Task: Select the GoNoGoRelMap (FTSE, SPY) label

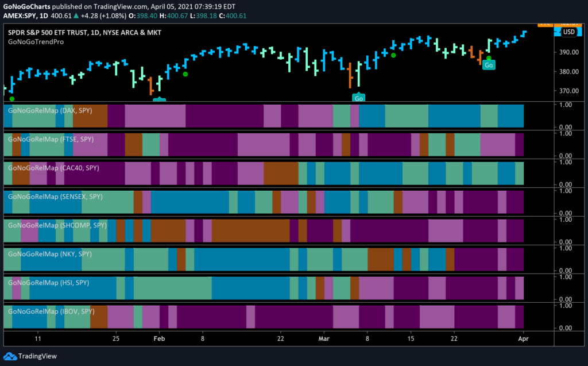Action: (51, 139)
